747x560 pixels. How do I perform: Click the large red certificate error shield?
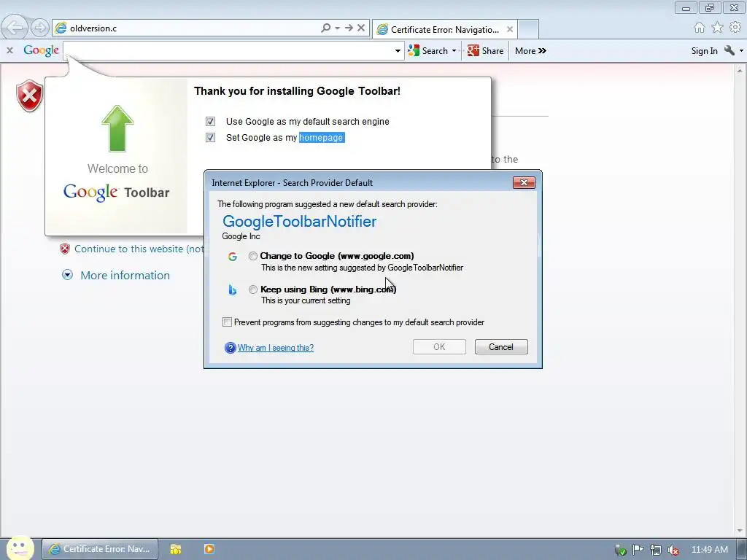(29, 96)
